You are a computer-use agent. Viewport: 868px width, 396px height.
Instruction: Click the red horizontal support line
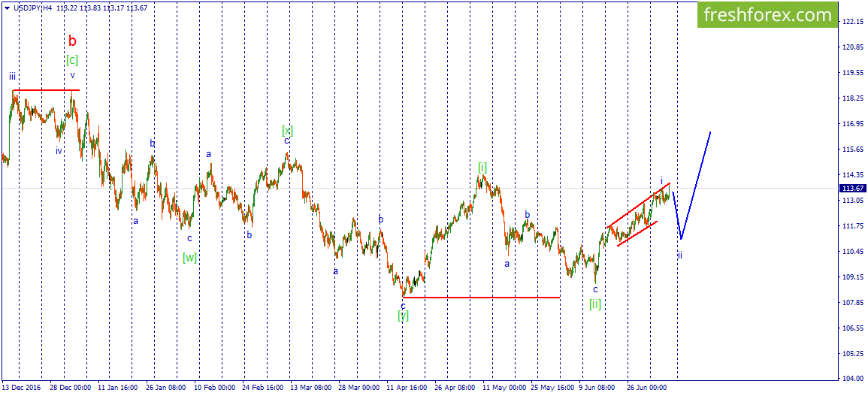click(482, 298)
